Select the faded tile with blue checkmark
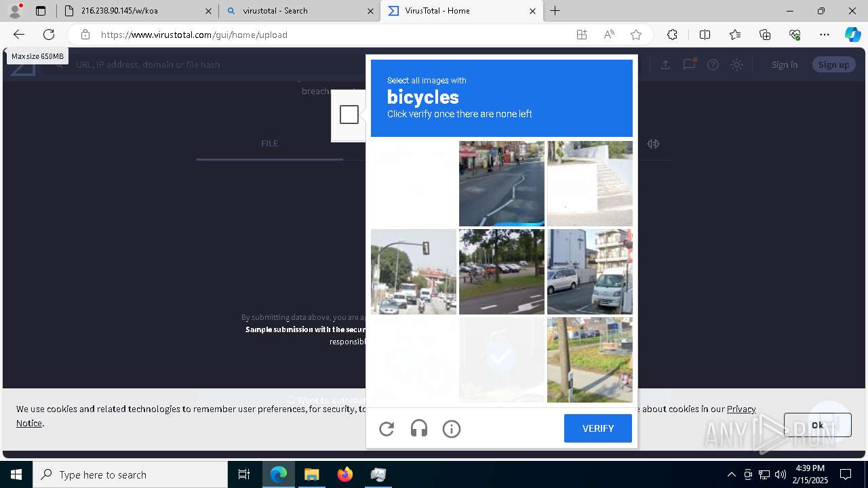The height and width of the screenshot is (488, 868). (502, 360)
